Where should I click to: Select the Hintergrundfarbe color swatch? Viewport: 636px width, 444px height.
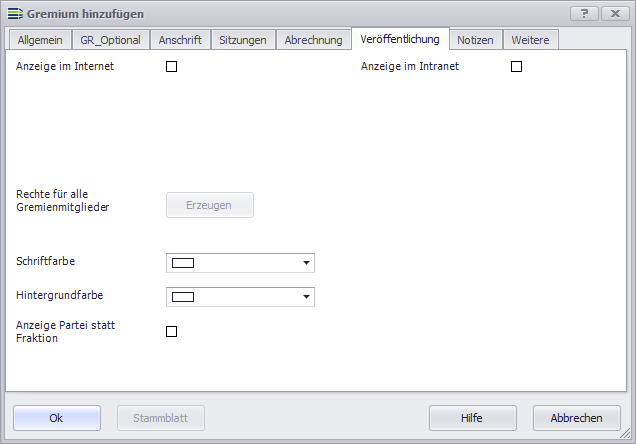183,297
